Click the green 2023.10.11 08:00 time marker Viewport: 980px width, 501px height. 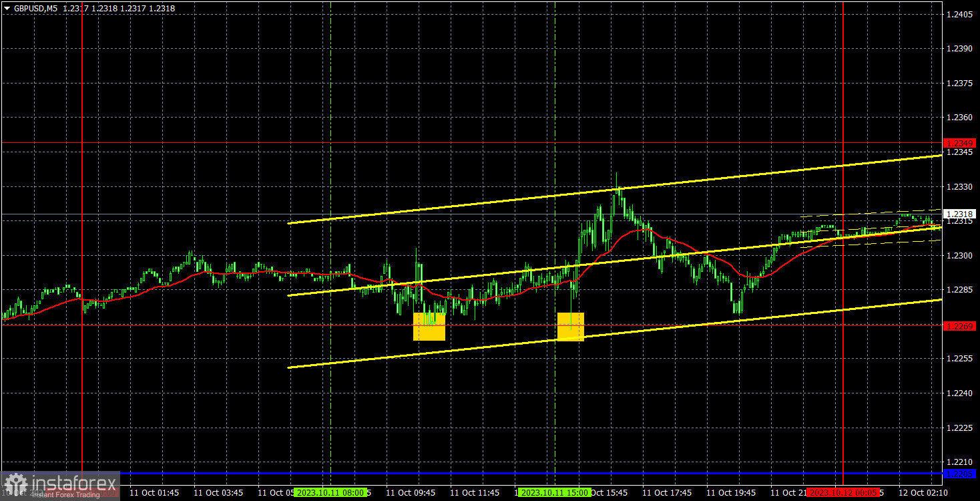pyautogui.click(x=330, y=492)
